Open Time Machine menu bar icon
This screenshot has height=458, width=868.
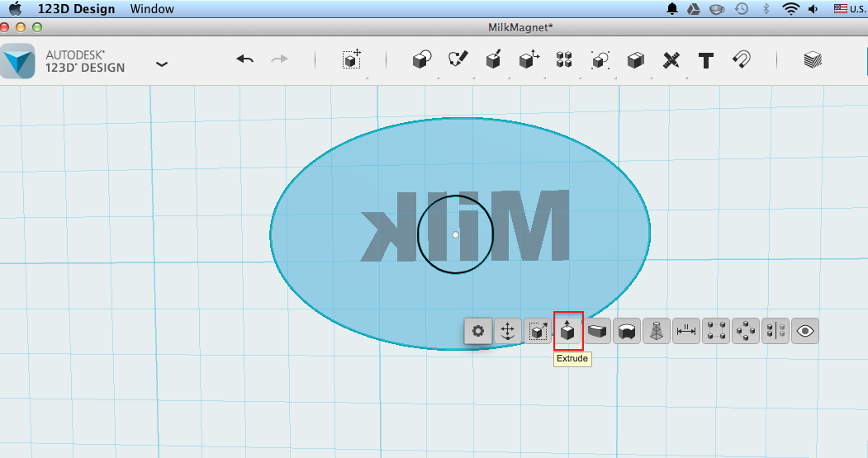tap(742, 9)
